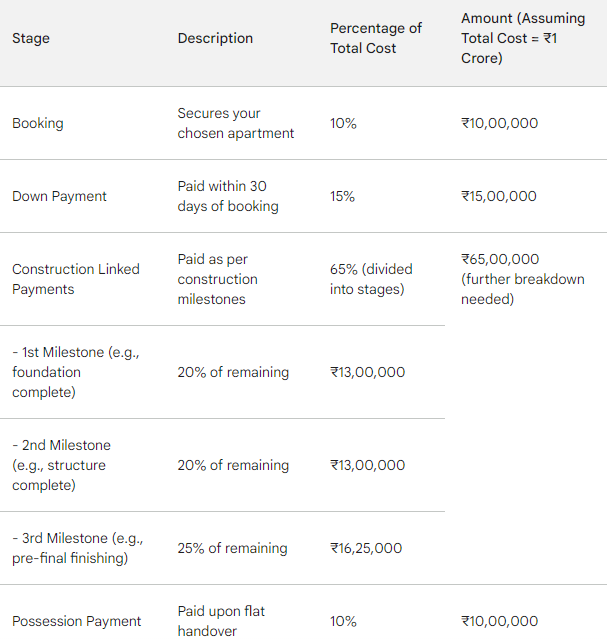
Task: Click the Description column header
Action: [215, 38]
